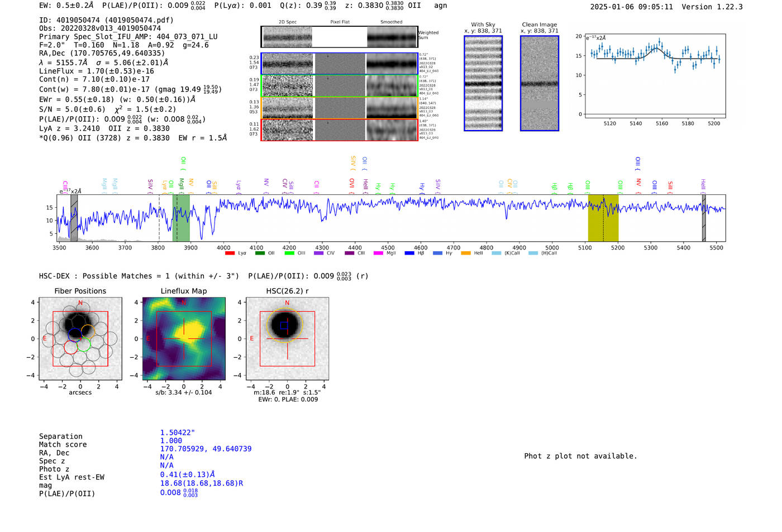Click the purple CIV legend swatch
Screen dimensions: 782x532
(x=319, y=253)
